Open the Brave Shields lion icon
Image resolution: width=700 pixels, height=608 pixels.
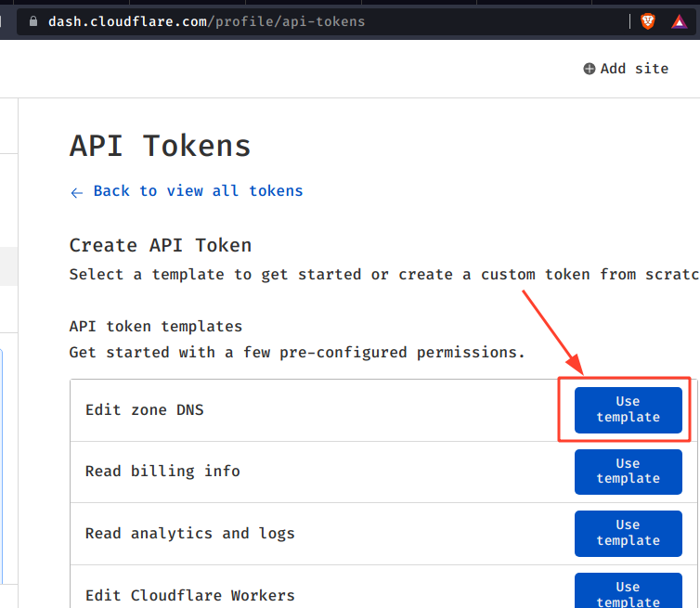point(647,21)
